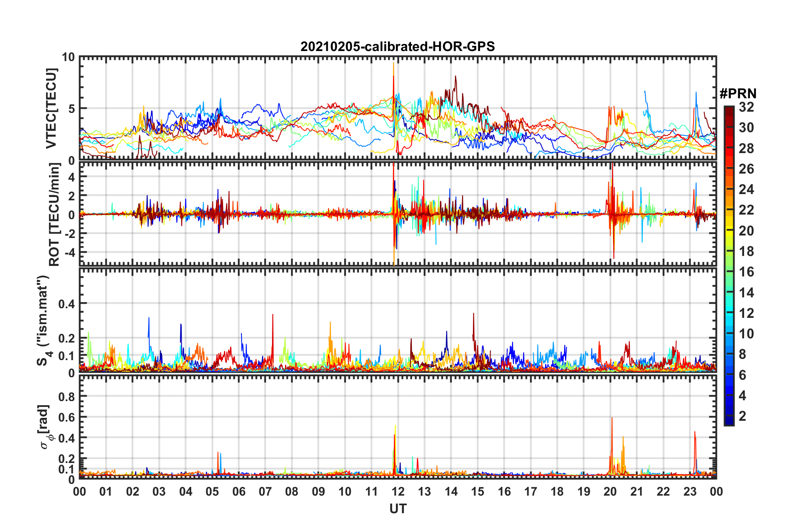
Task: Click VTEC axis tick label 10
Action: pos(68,57)
